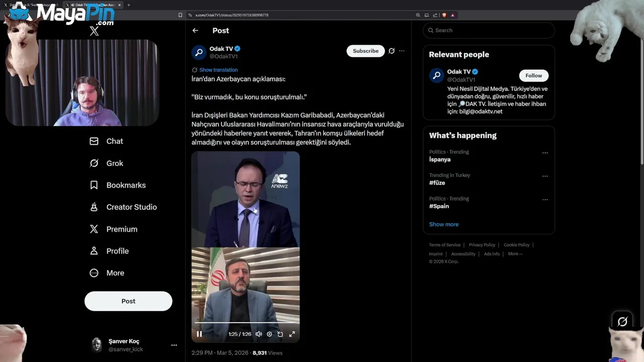Open a new browser tab
This screenshot has width=644, height=362.
pyautogui.click(x=128, y=5)
